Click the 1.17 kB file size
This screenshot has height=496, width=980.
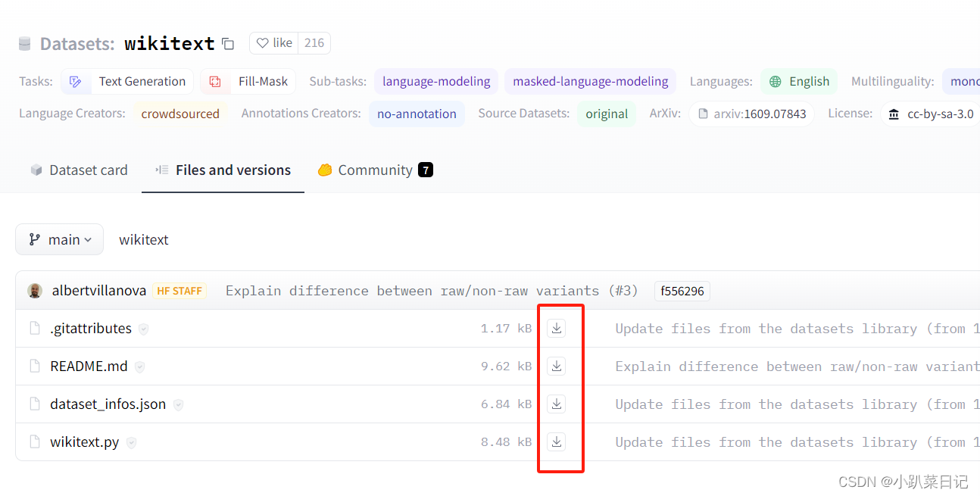pyautogui.click(x=506, y=329)
